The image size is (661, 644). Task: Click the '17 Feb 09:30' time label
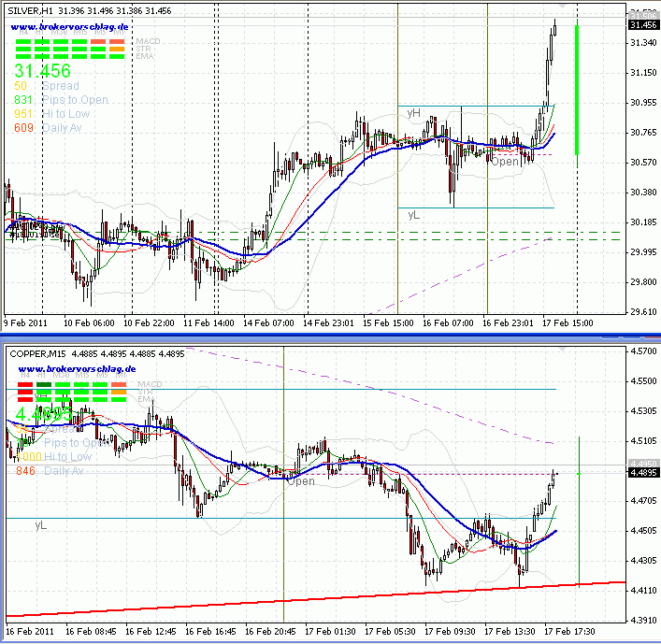[x=450, y=632]
